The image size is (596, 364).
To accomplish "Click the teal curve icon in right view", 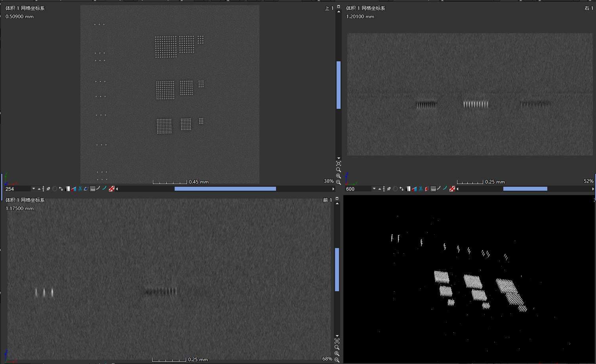I will 445,188.
